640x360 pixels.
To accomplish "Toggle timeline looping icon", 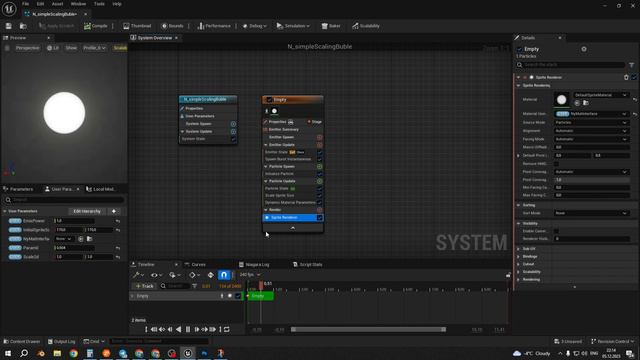I will tap(227, 329).
